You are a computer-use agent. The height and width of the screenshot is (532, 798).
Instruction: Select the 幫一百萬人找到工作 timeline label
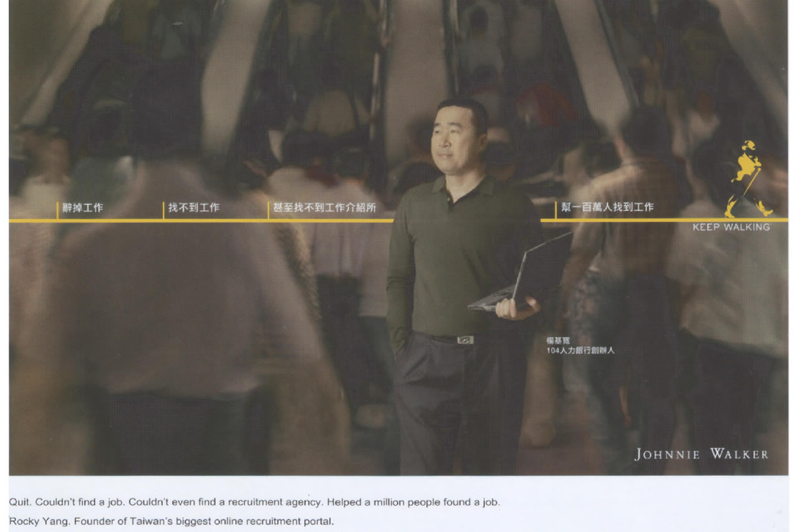click(x=607, y=207)
